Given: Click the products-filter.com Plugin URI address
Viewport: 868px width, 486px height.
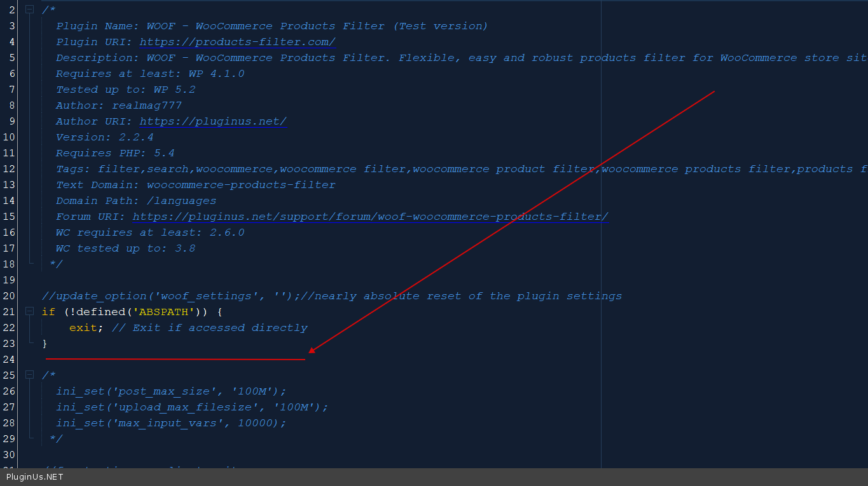Looking at the screenshot, I should (237, 42).
